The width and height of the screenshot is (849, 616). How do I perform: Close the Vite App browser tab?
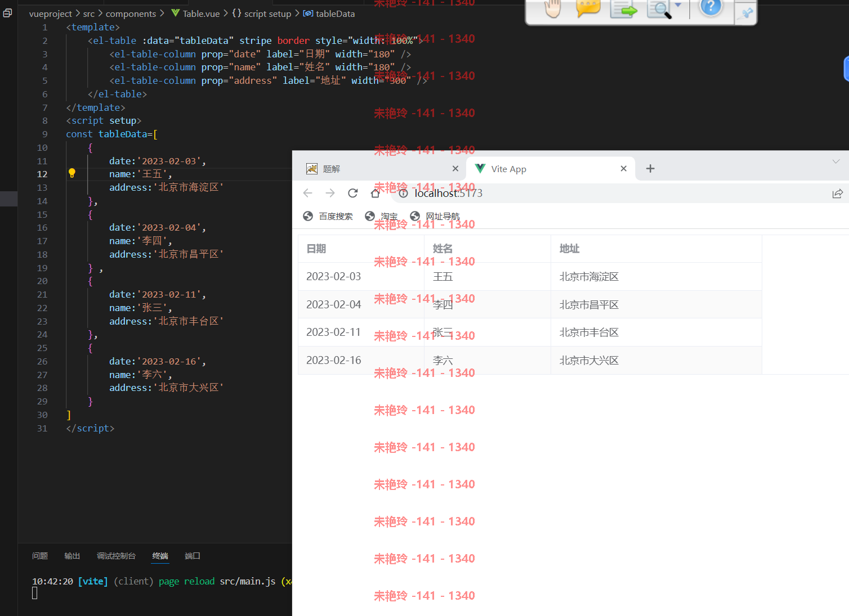[x=623, y=168]
